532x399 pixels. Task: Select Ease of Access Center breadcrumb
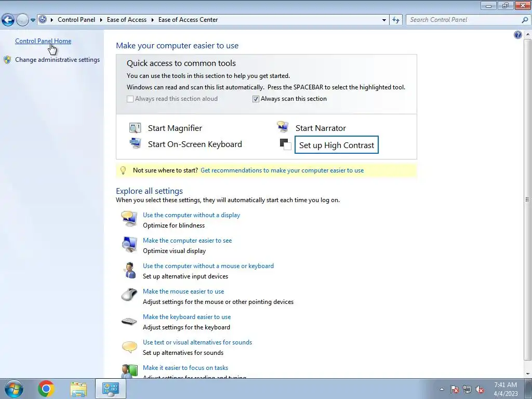click(188, 20)
